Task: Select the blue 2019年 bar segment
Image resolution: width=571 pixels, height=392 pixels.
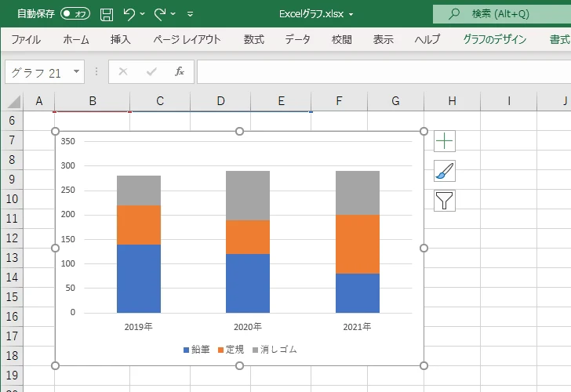Action: point(139,278)
